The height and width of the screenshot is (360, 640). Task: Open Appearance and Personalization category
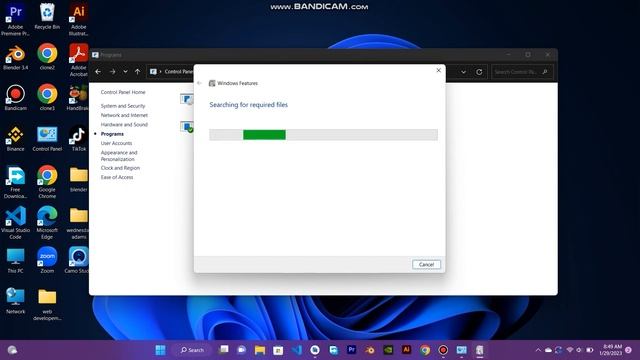(119, 156)
